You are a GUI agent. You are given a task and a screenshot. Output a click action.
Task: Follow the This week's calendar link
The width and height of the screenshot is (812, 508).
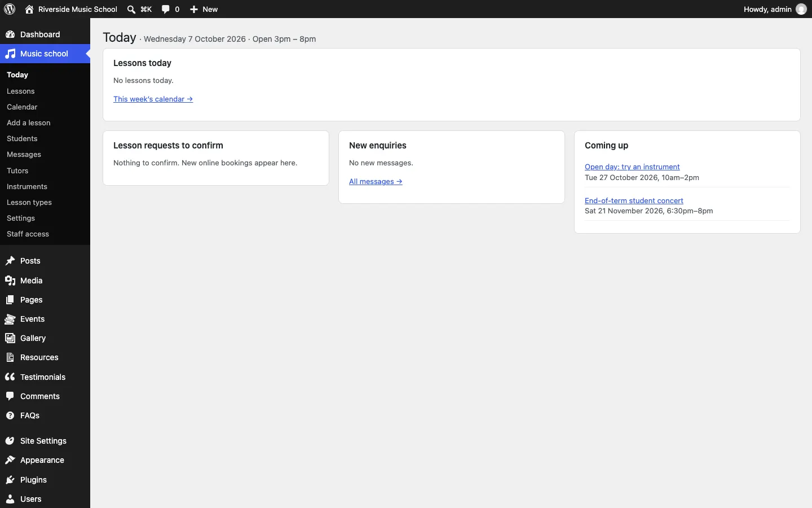click(x=153, y=99)
